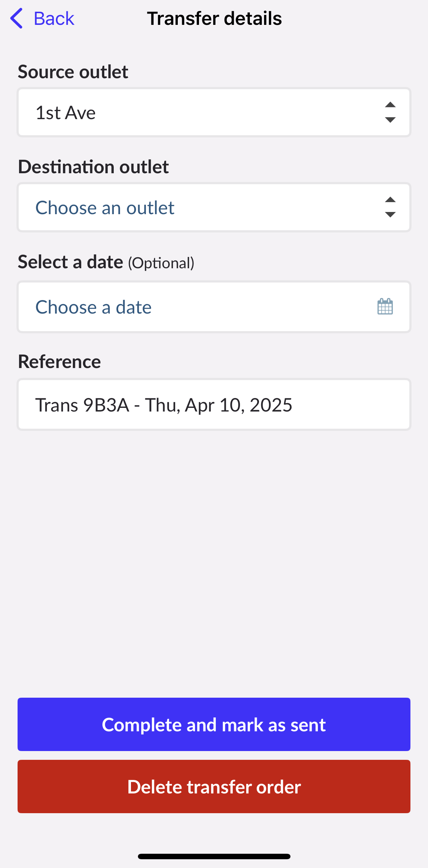Screen dimensions: 428x868
Task: Tap the back chevron arrow icon
Action: [x=16, y=18]
